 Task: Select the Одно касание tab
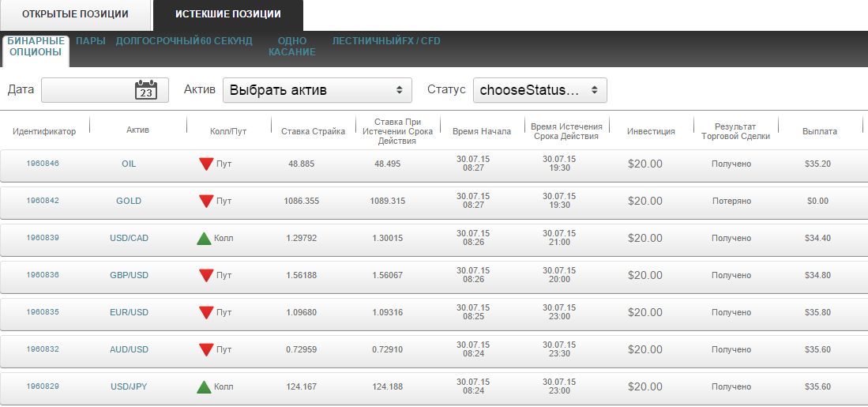pyautogui.click(x=291, y=46)
